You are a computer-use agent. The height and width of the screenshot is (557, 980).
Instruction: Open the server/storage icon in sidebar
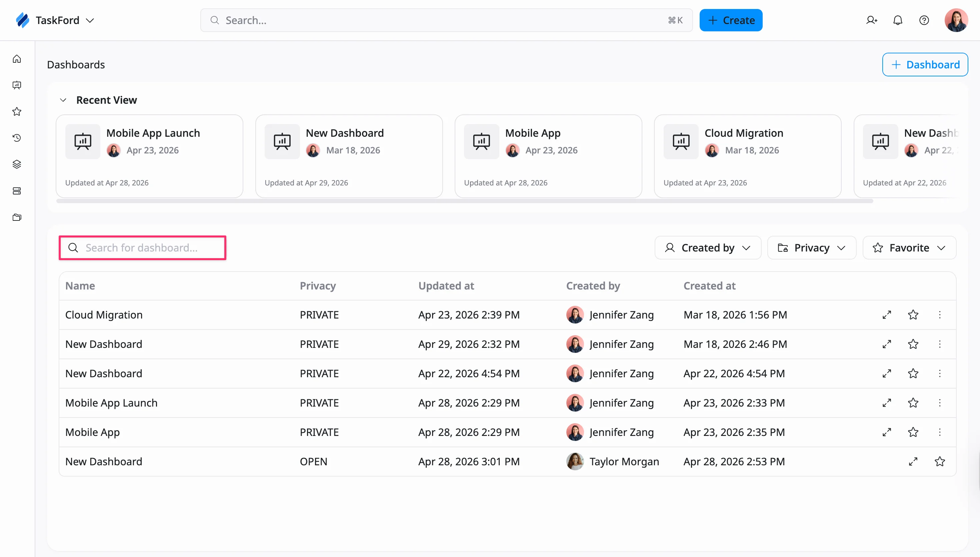17,191
